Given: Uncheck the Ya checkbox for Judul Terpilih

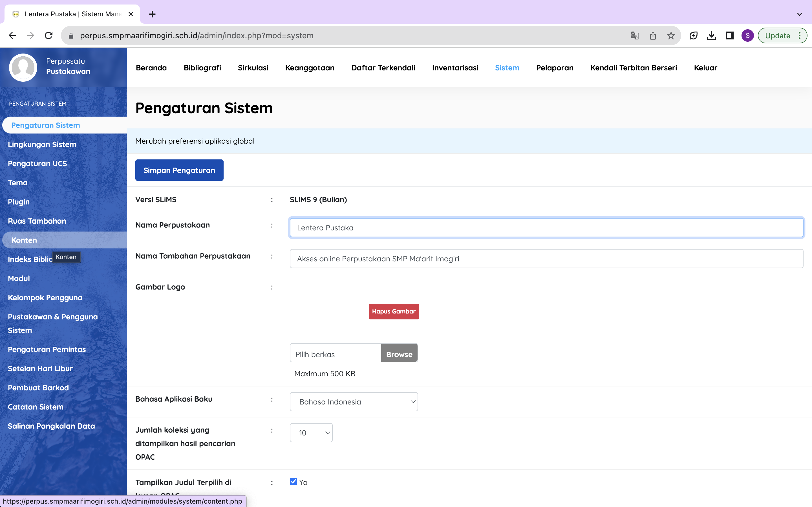Looking at the screenshot, I should pyautogui.click(x=294, y=482).
